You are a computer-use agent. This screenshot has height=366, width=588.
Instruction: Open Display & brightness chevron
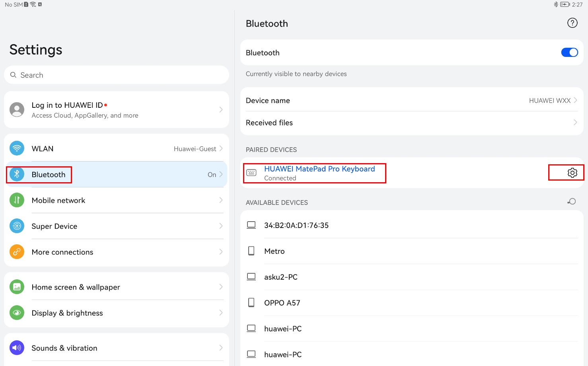(221, 313)
